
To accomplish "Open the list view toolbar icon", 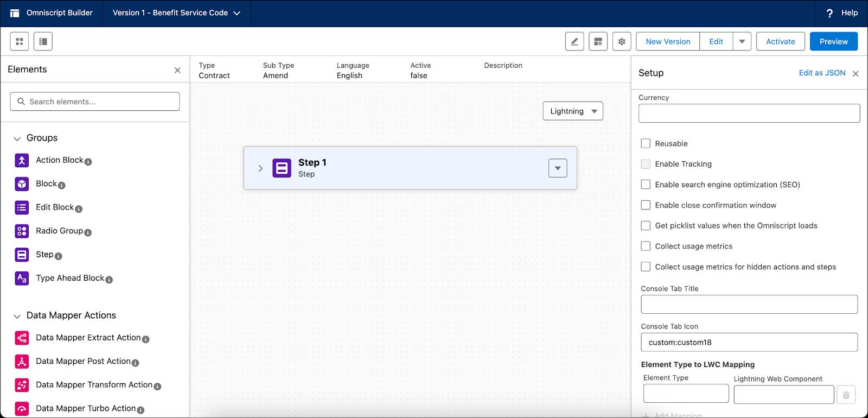I will tap(43, 41).
